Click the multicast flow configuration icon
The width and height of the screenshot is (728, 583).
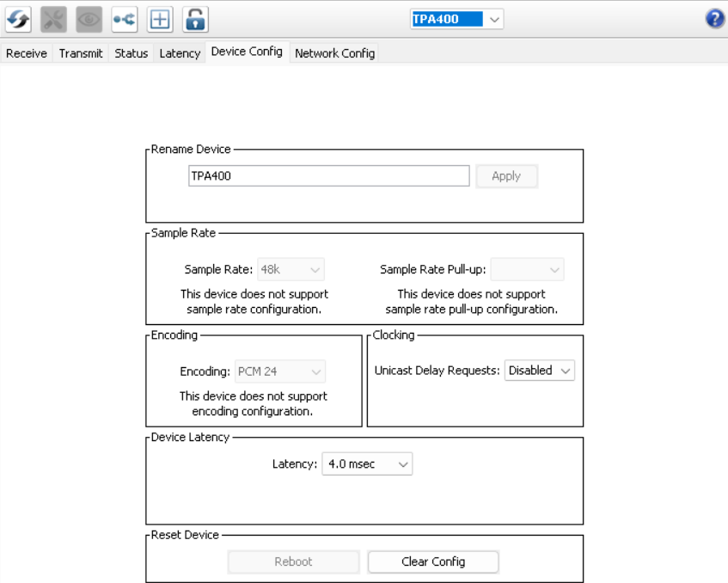(124, 19)
